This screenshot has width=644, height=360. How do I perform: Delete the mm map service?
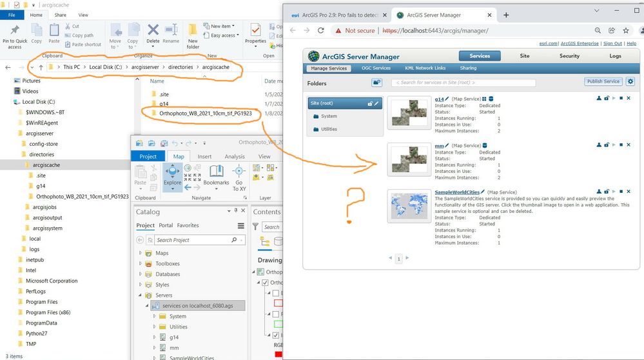(x=629, y=145)
